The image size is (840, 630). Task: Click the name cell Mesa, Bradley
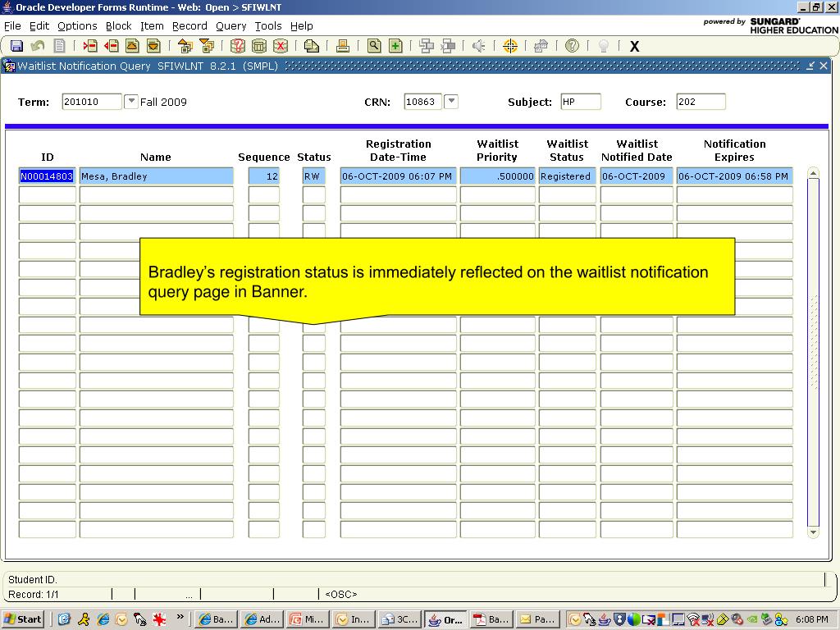click(157, 176)
